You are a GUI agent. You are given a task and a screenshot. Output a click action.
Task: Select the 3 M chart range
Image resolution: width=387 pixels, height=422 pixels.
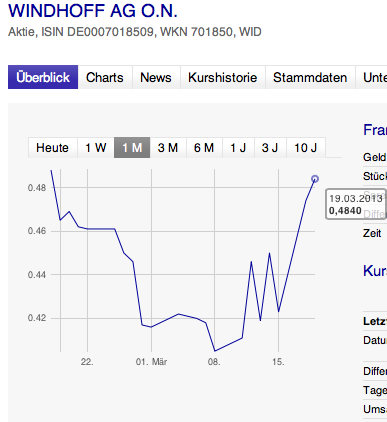168,147
